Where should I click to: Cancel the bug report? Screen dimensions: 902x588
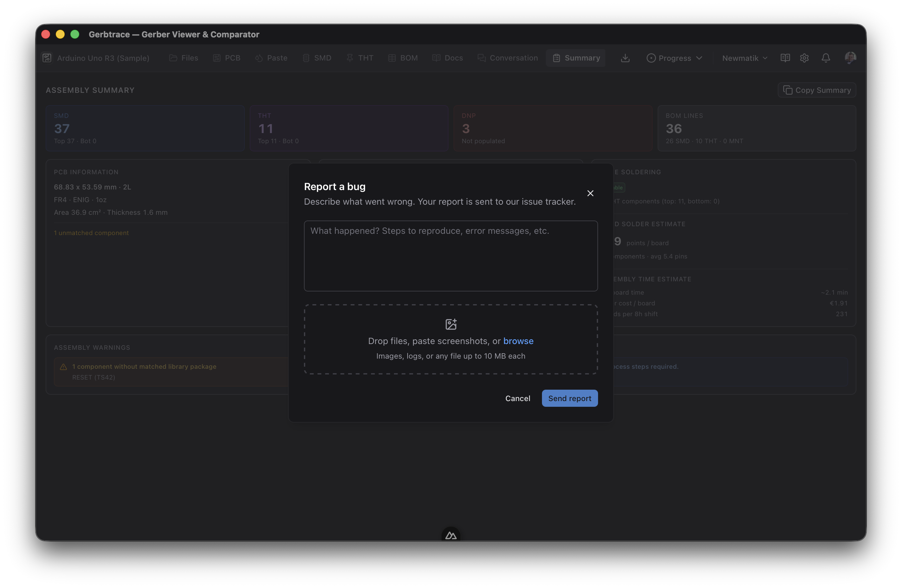click(517, 398)
